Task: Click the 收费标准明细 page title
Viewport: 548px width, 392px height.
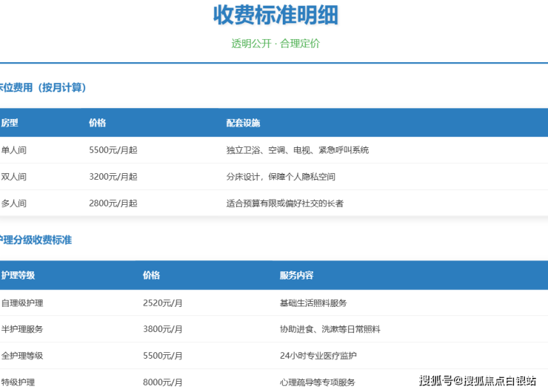Action: [275, 15]
